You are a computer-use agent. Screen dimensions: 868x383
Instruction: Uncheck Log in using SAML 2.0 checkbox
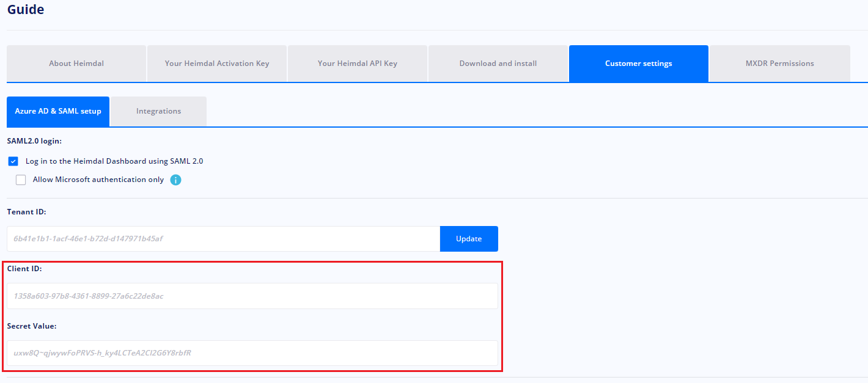tap(13, 161)
